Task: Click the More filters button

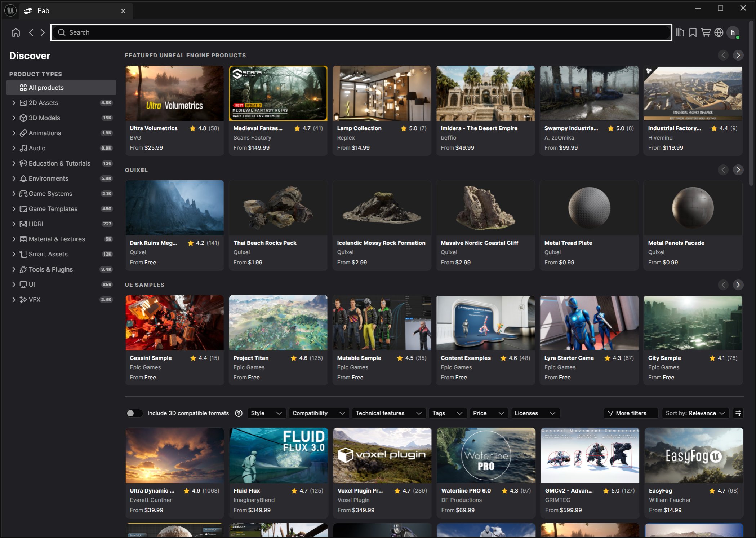Action: (x=631, y=413)
